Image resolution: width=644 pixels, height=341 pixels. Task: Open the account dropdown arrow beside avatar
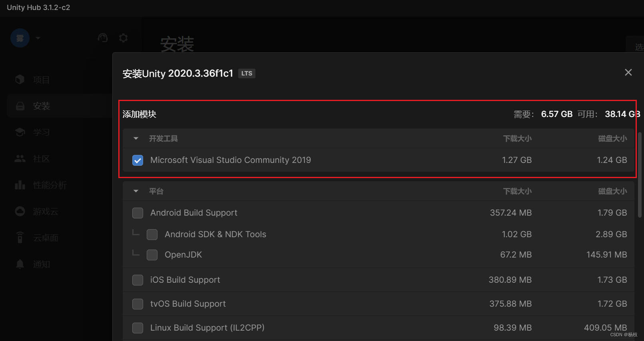[38, 38]
